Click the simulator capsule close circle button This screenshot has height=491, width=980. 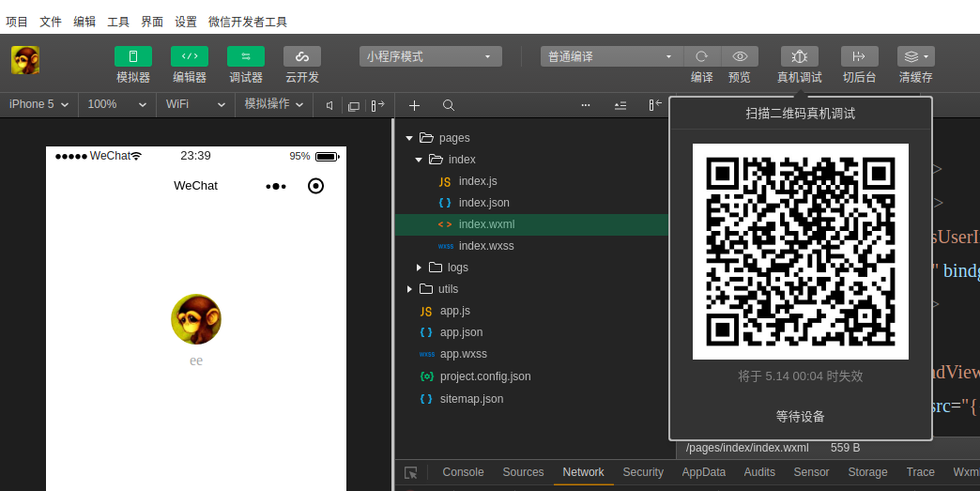pos(315,186)
